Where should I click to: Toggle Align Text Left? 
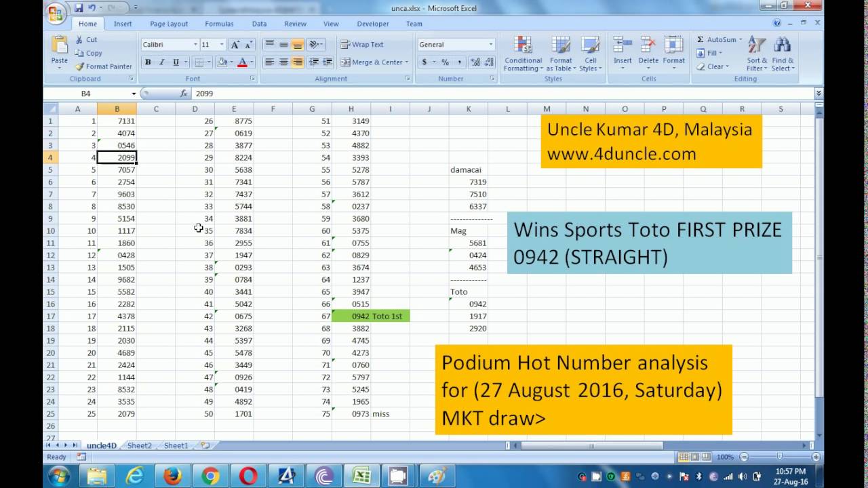click(x=269, y=62)
